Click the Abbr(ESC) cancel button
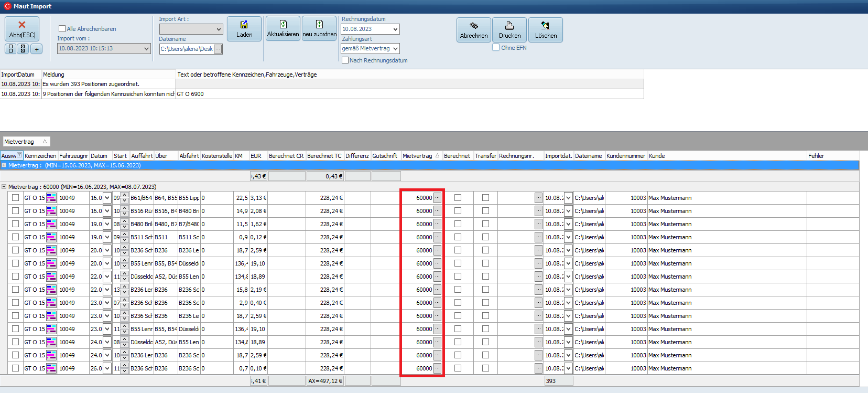Viewport: 868px width, 393px height. [22, 29]
